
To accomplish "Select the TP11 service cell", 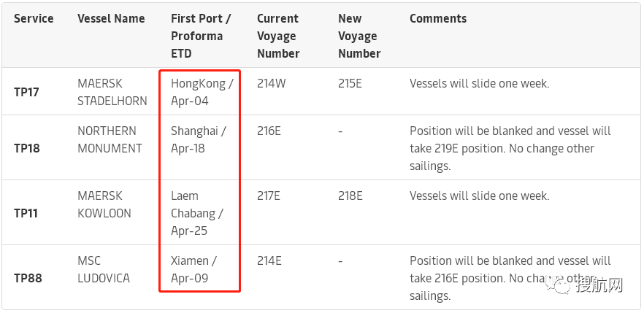I will tap(27, 213).
